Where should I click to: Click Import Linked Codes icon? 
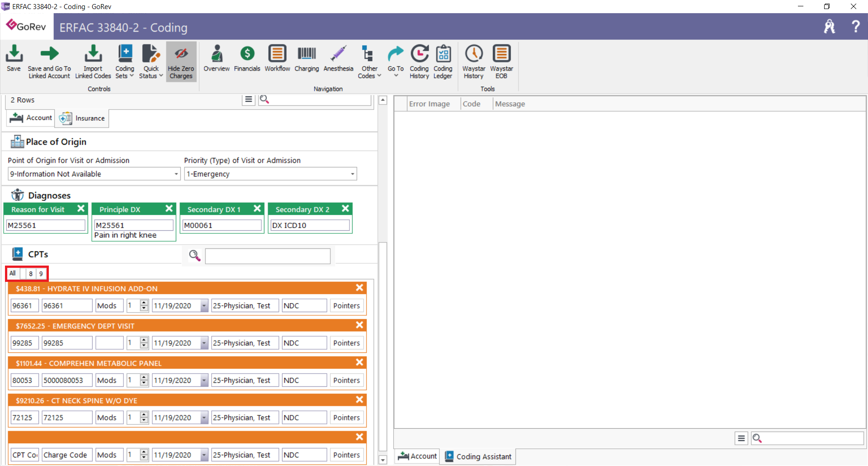(93, 62)
